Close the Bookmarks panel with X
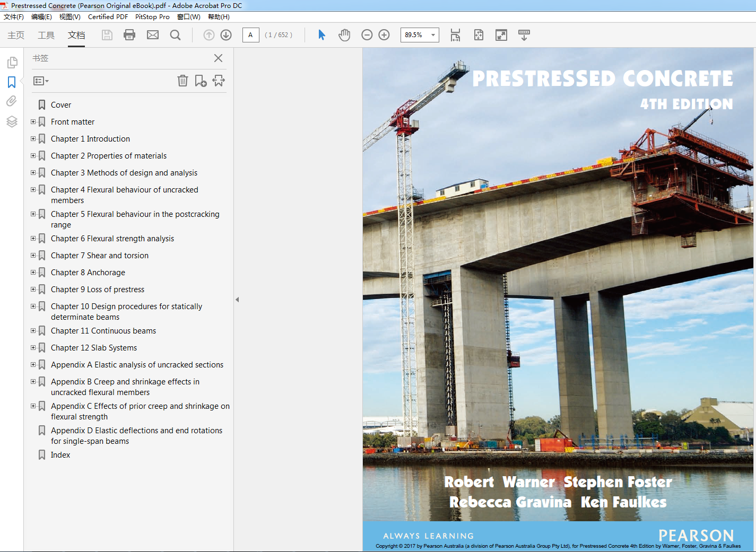Image resolution: width=756 pixels, height=552 pixels. [x=218, y=58]
